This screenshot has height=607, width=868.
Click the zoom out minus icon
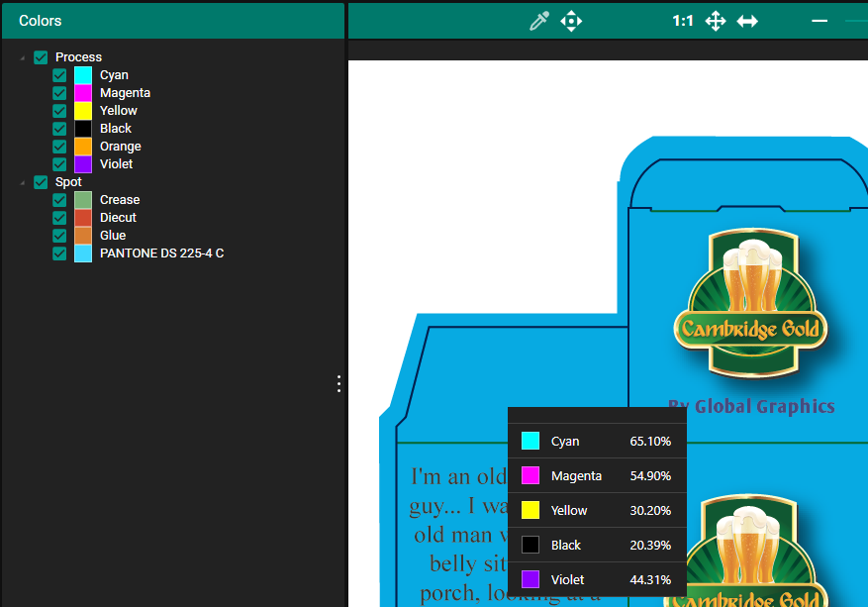[820, 21]
